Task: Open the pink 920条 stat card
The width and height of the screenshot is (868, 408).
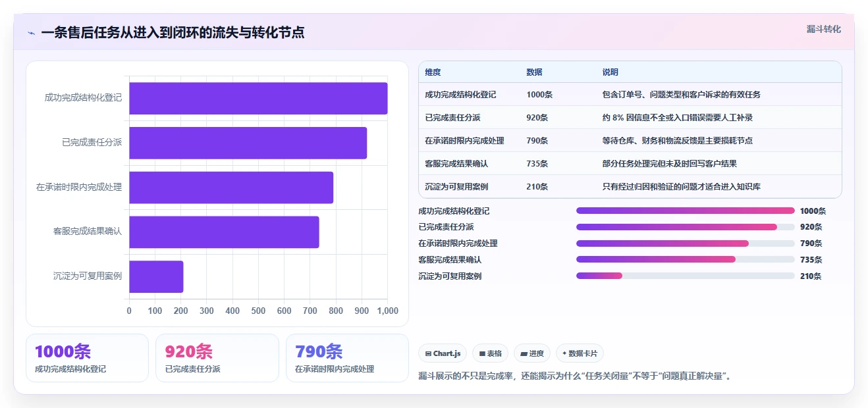Action: point(217,358)
